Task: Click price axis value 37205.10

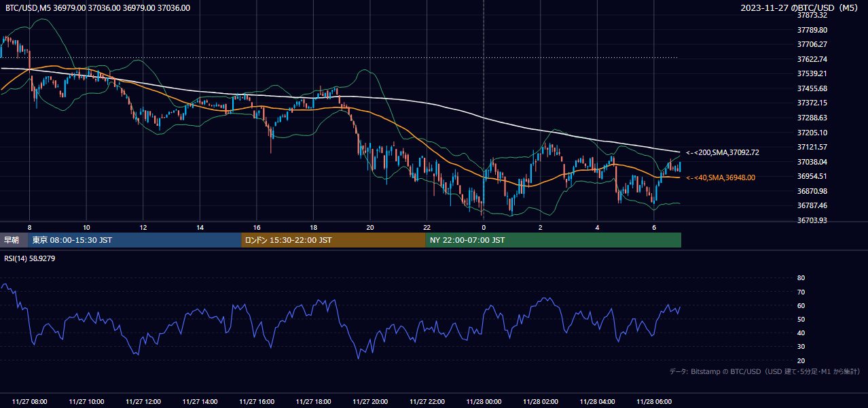Action: click(812, 133)
